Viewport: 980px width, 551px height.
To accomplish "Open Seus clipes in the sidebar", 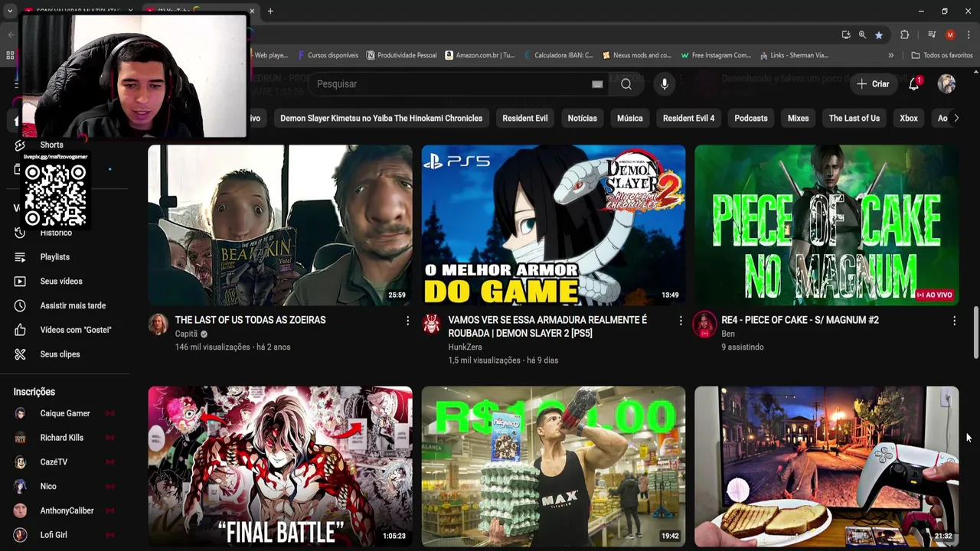I will point(60,354).
